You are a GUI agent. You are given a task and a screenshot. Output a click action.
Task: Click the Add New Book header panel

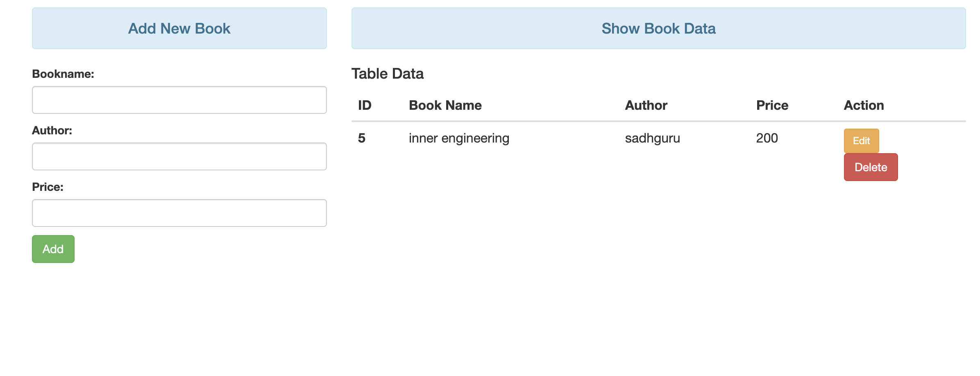(x=179, y=28)
